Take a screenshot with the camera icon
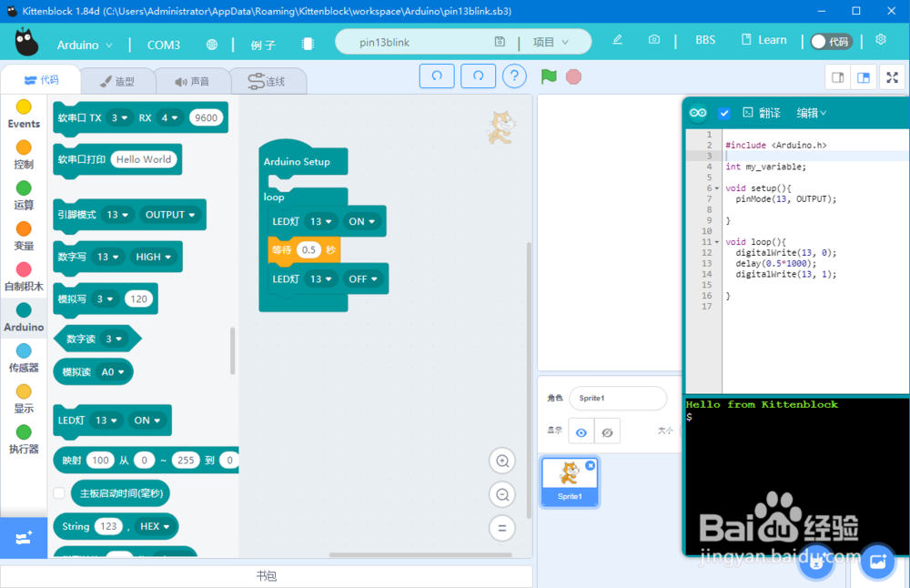This screenshot has height=588, width=910. pos(654,39)
